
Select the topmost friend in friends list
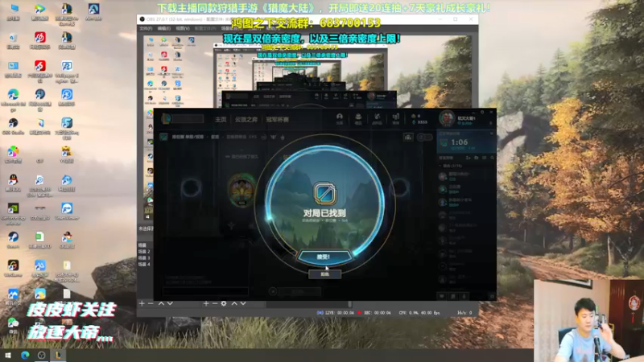click(x=467, y=176)
